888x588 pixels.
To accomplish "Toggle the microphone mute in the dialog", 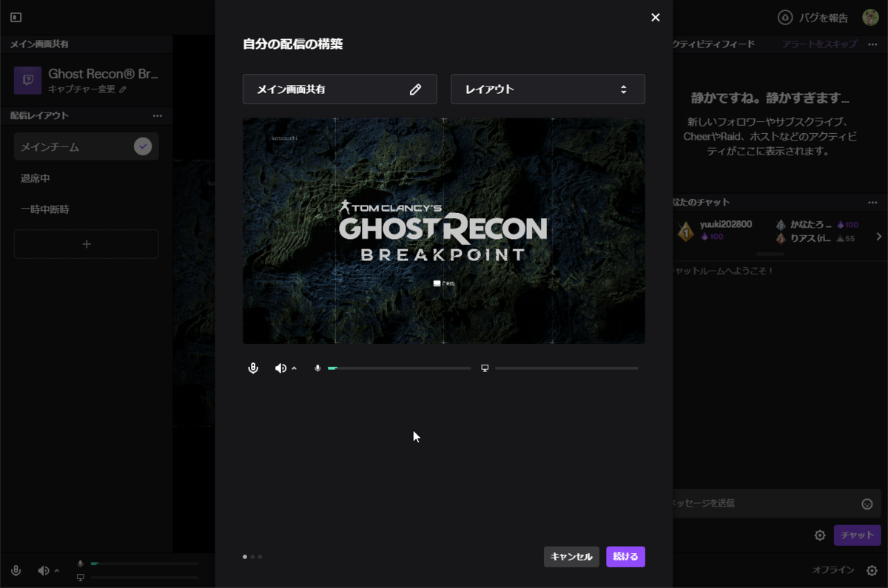I will click(253, 368).
